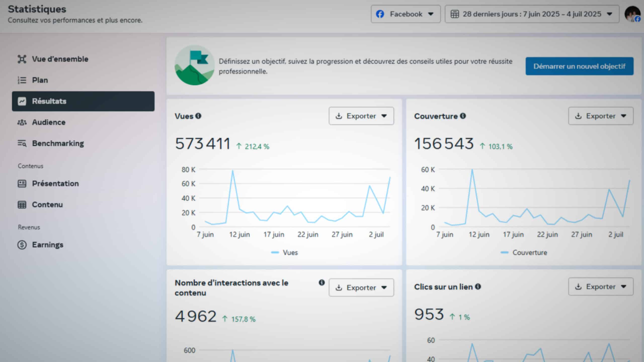Click the Contenus section label
644x362 pixels.
30,166
